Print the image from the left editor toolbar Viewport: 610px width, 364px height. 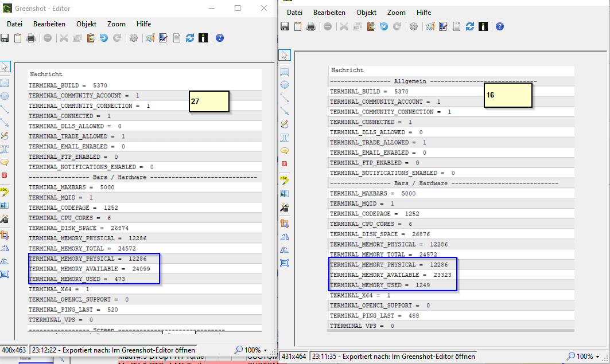pos(31,38)
